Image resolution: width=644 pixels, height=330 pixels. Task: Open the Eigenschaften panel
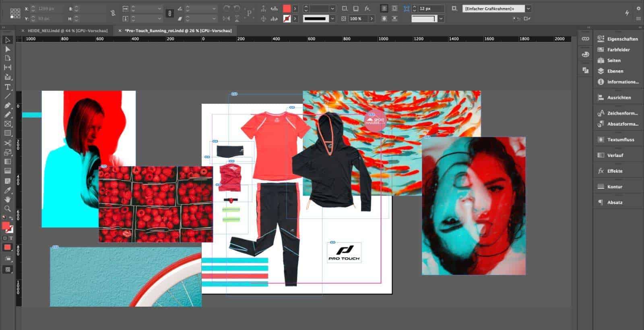618,39
